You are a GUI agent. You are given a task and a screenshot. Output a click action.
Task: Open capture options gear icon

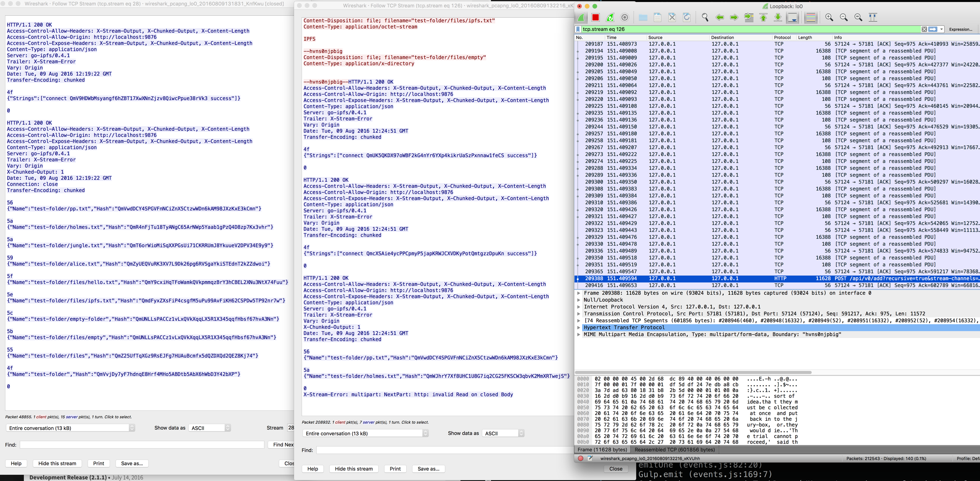[x=625, y=17]
